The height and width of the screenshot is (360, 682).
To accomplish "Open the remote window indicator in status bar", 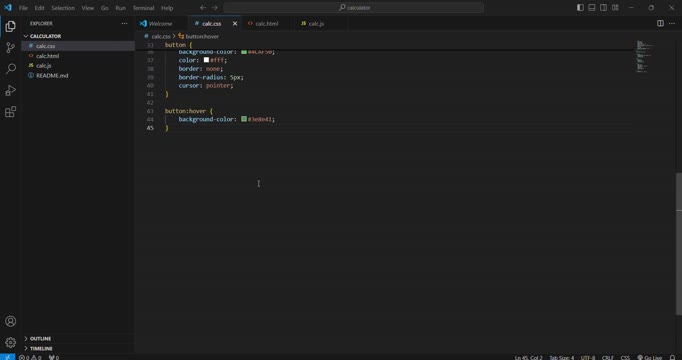I will coord(7,357).
